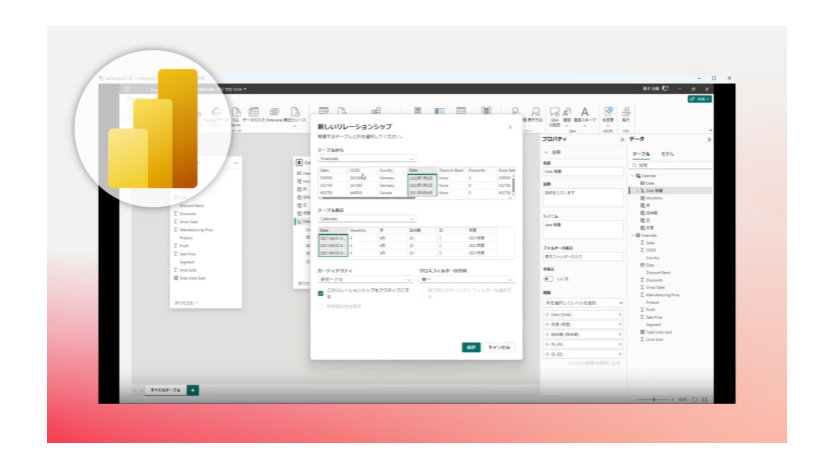Click the blue table icon in ribbon
Screen dimensions: 834x470
click(439, 111)
